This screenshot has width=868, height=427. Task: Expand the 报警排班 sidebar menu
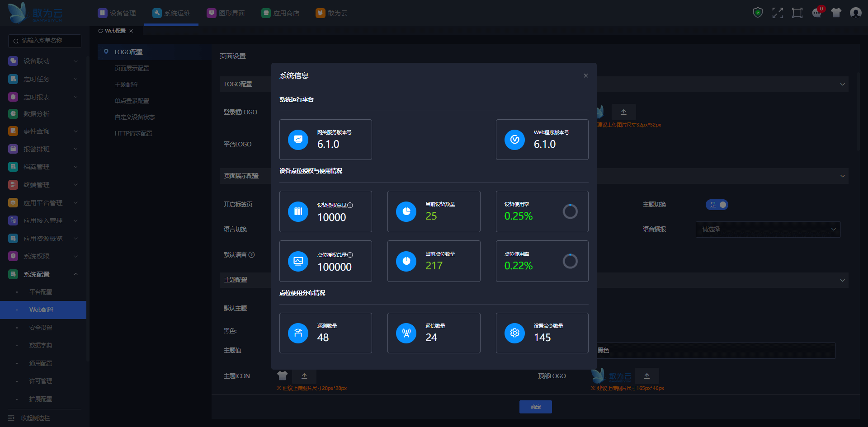pyautogui.click(x=75, y=149)
